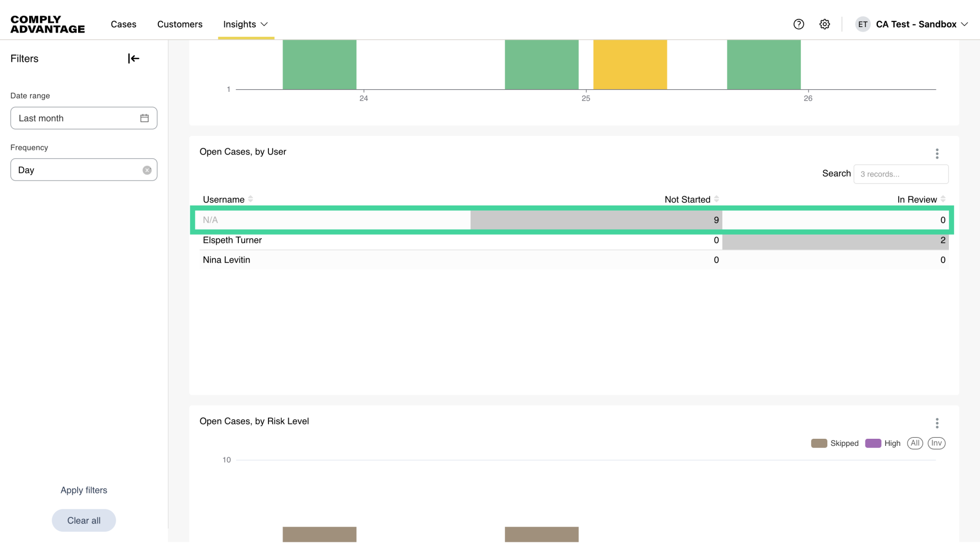
Task: Open options menu for Open Cases by User
Action: [937, 154]
